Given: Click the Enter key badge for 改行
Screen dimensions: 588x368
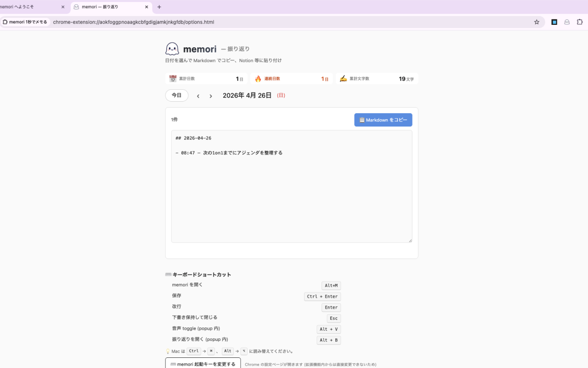Looking at the screenshot, I should click(331, 307).
